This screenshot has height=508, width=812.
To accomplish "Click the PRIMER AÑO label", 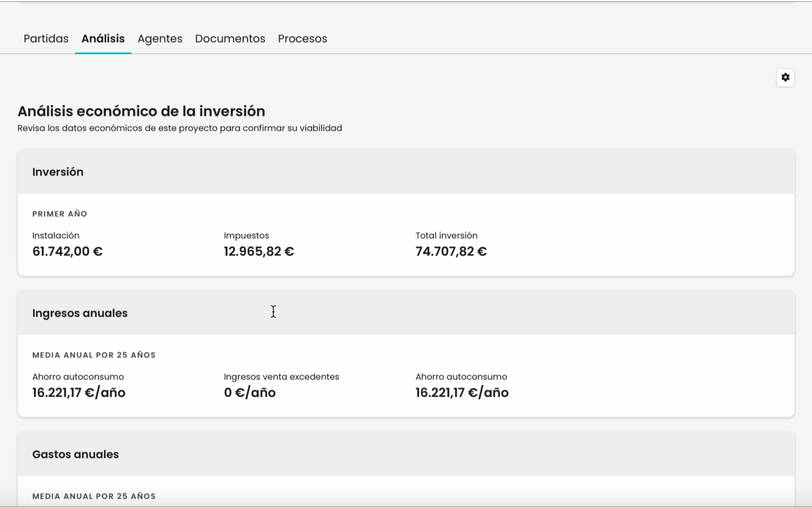I will [60, 214].
